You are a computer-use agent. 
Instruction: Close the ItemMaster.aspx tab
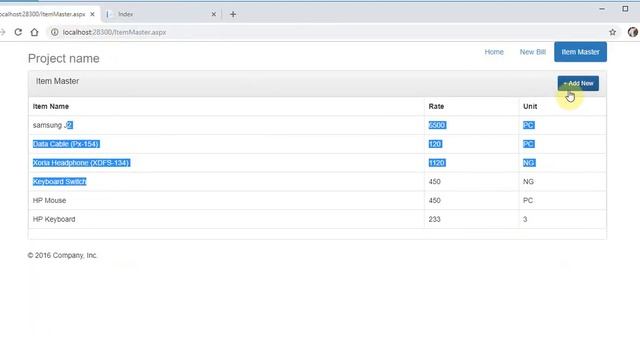(x=92, y=14)
